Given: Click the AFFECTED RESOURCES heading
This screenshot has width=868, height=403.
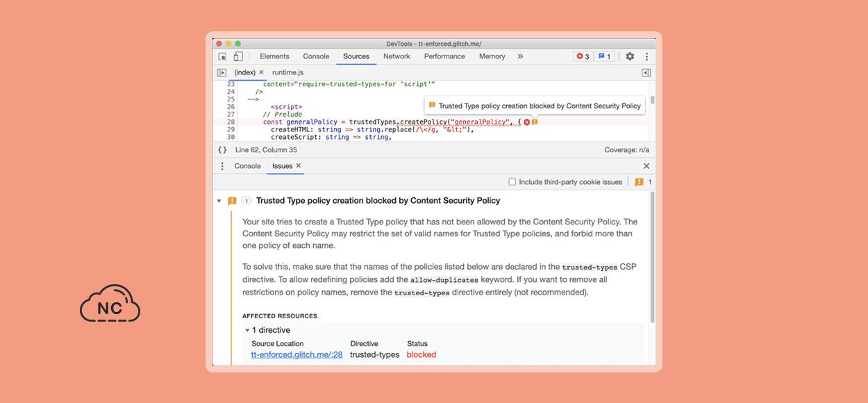Looking at the screenshot, I should [280, 316].
